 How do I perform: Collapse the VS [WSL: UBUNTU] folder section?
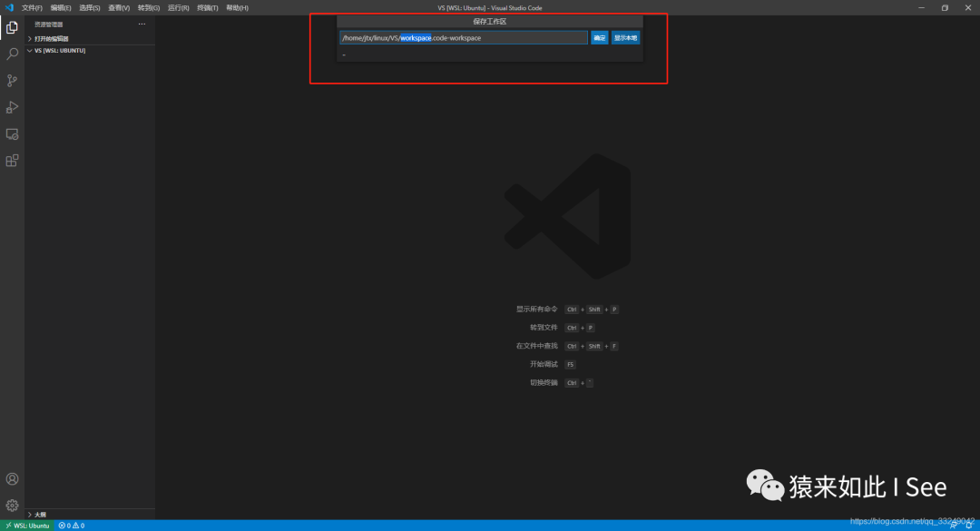pyautogui.click(x=89, y=51)
